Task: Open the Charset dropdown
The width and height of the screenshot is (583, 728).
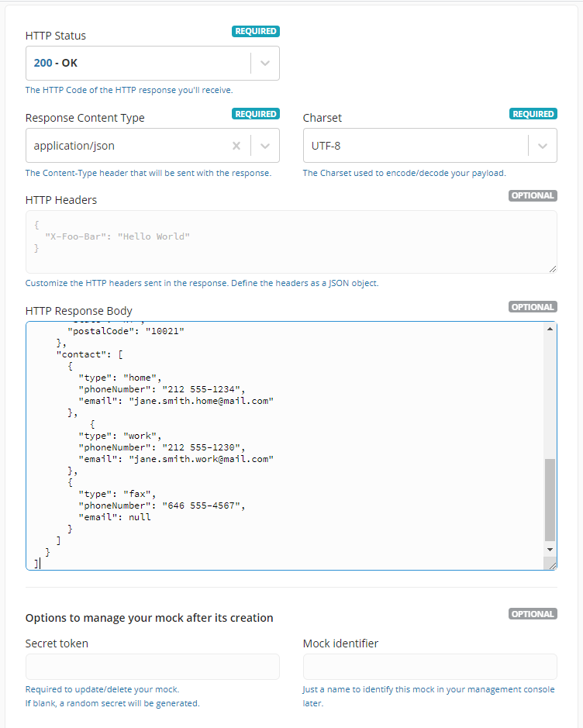Action: [x=542, y=145]
